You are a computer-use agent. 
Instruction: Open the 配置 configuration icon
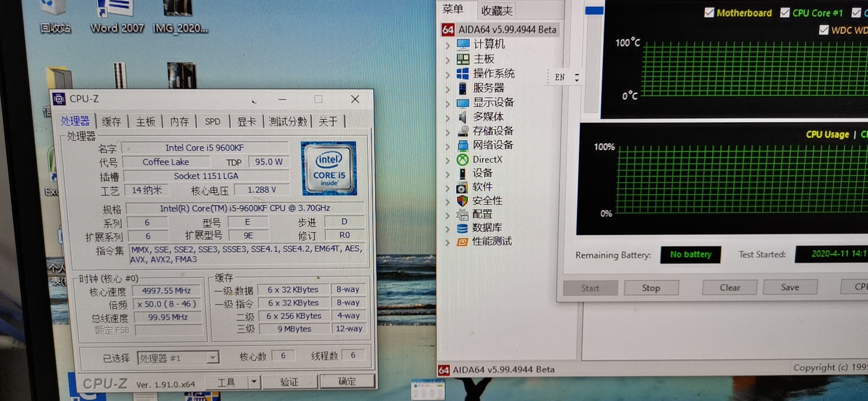pos(462,215)
